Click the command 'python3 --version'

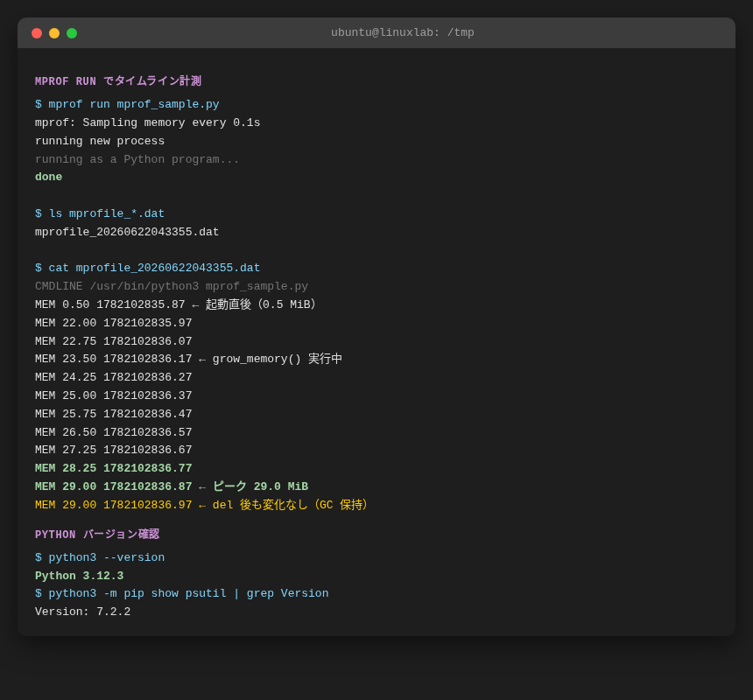click(107, 557)
